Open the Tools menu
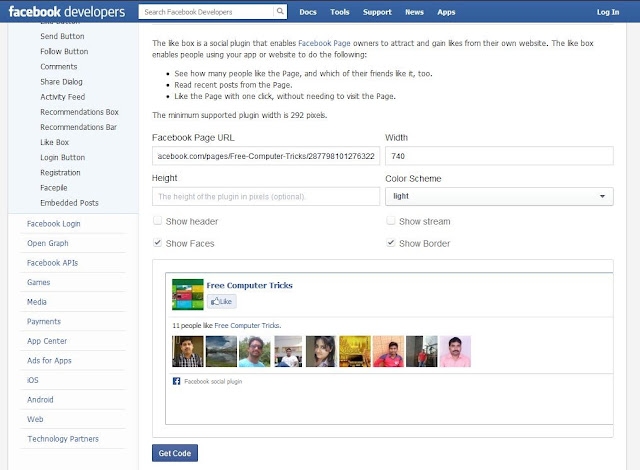The height and width of the screenshot is (470, 640). (x=340, y=12)
